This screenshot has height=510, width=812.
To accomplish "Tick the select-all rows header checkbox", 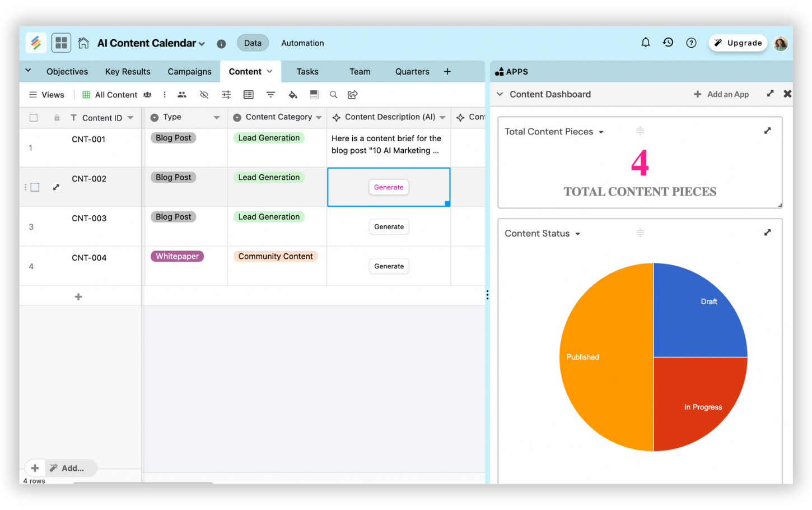I will pyautogui.click(x=34, y=118).
